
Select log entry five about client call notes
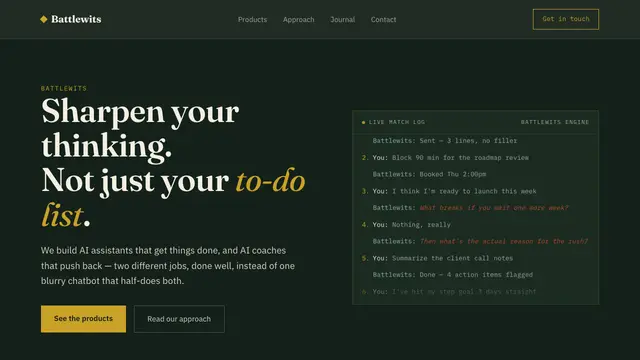tap(437, 258)
